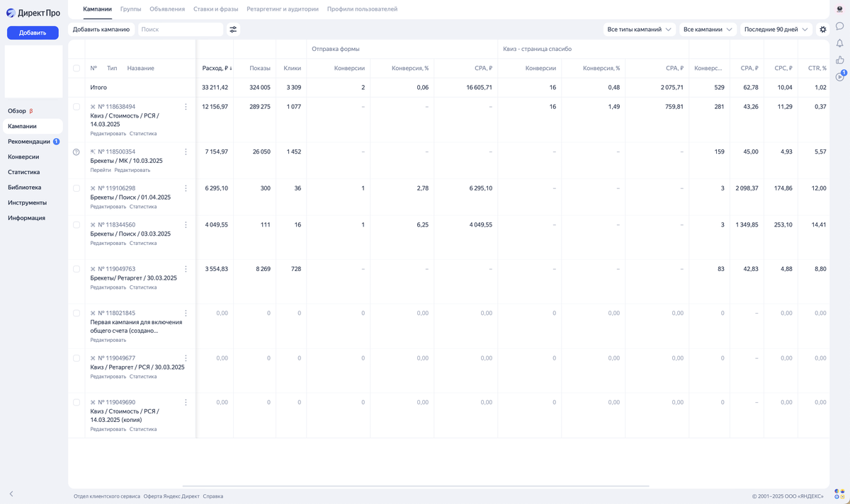Click the Показы column header
The height and width of the screenshot is (504, 850).
coord(260,69)
